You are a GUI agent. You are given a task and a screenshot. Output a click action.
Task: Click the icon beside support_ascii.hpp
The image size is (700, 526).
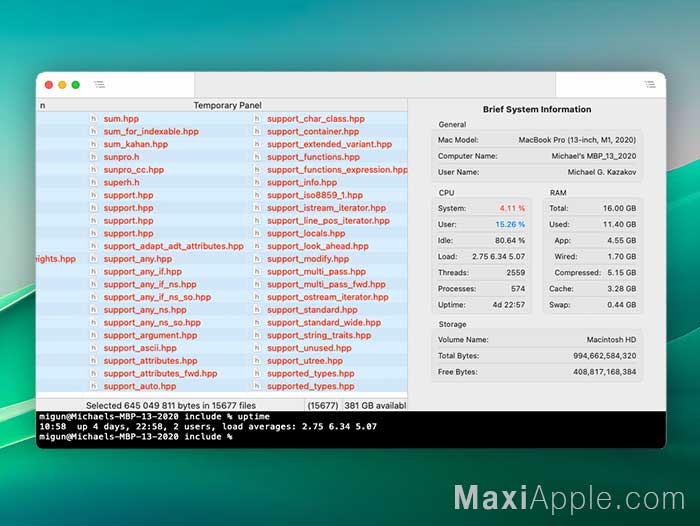pyautogui.click(x=93, y=348)
